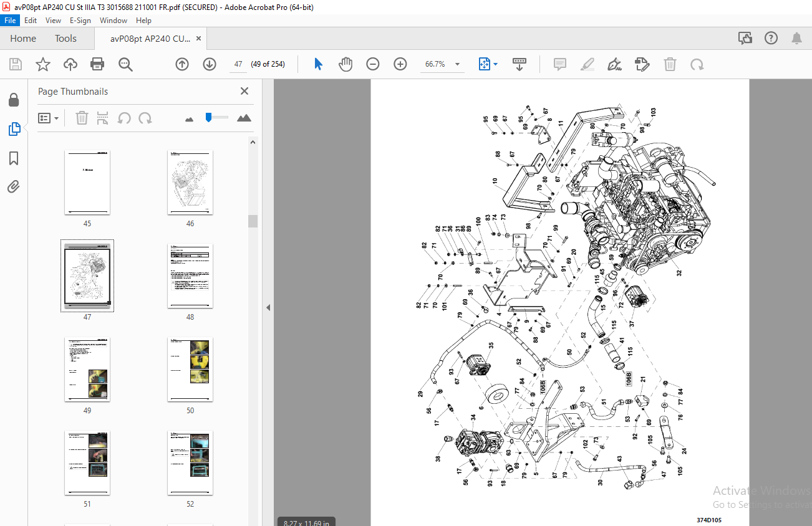Close the Page Thumbnails panel
The width and height of the screenshot is (812, 526).
click(x=244, y=91)
